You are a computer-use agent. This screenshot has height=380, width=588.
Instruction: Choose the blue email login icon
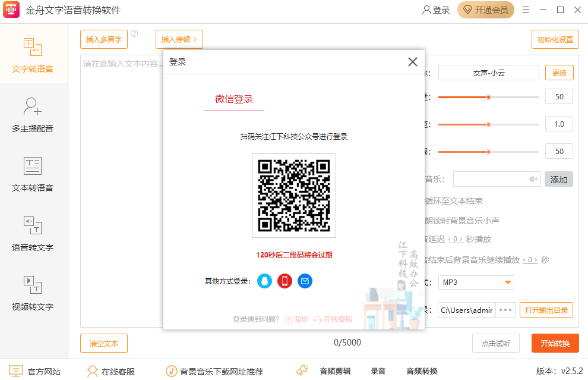[305, 281]
